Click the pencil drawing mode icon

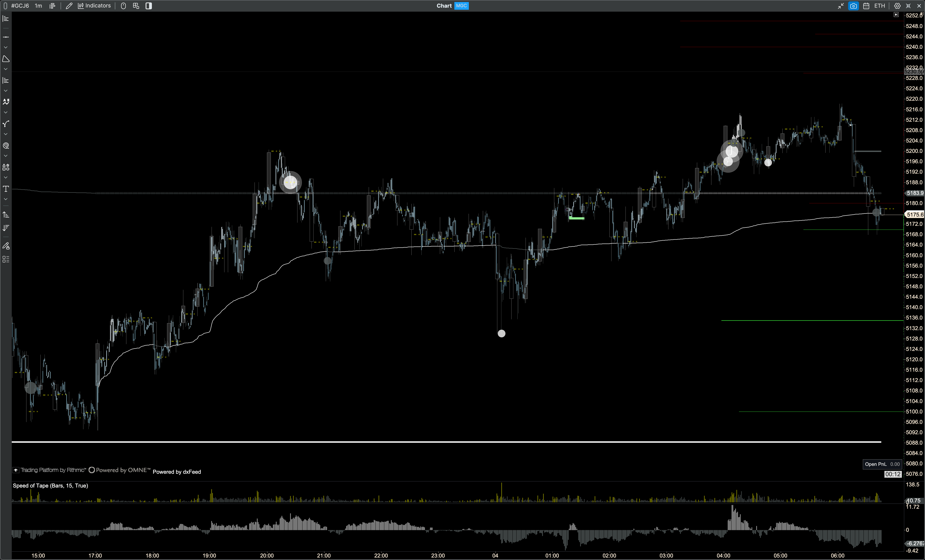point(69,6)
